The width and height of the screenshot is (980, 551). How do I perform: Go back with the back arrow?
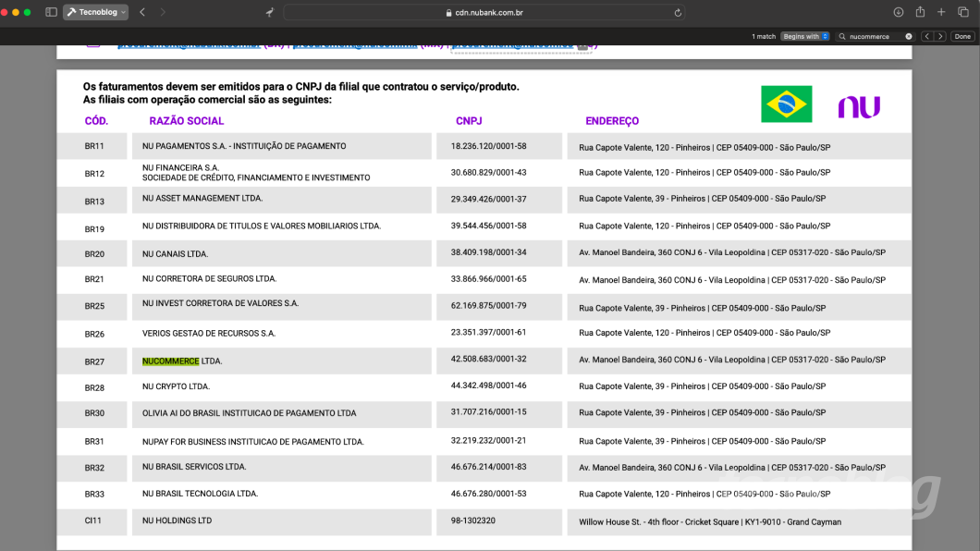pos(142,12)
